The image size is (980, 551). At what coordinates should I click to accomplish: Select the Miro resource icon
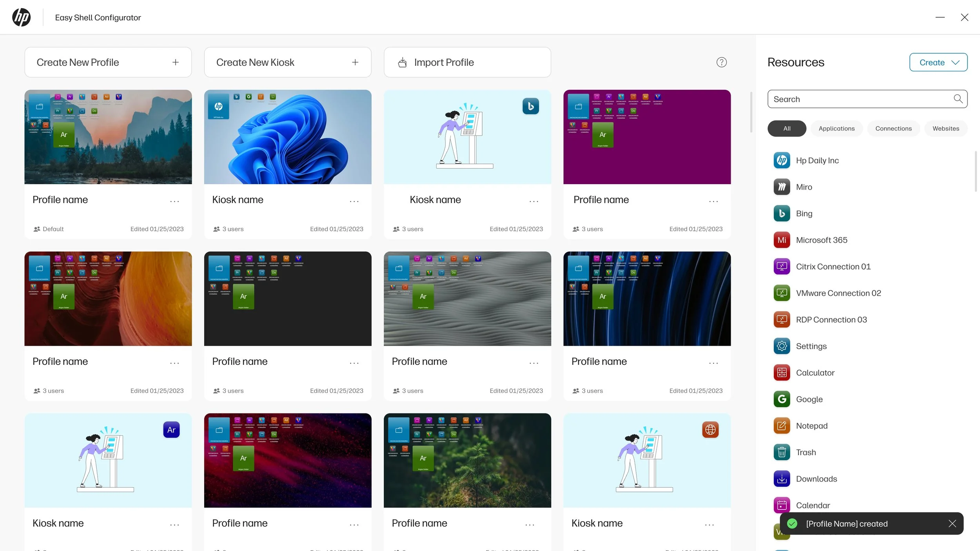click(x=782, y=187)
